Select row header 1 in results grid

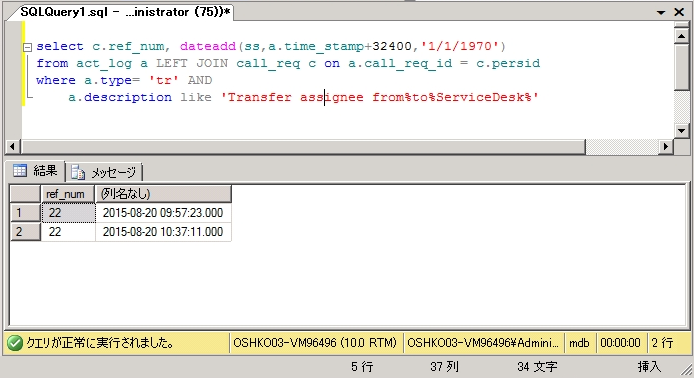point(25,212)
